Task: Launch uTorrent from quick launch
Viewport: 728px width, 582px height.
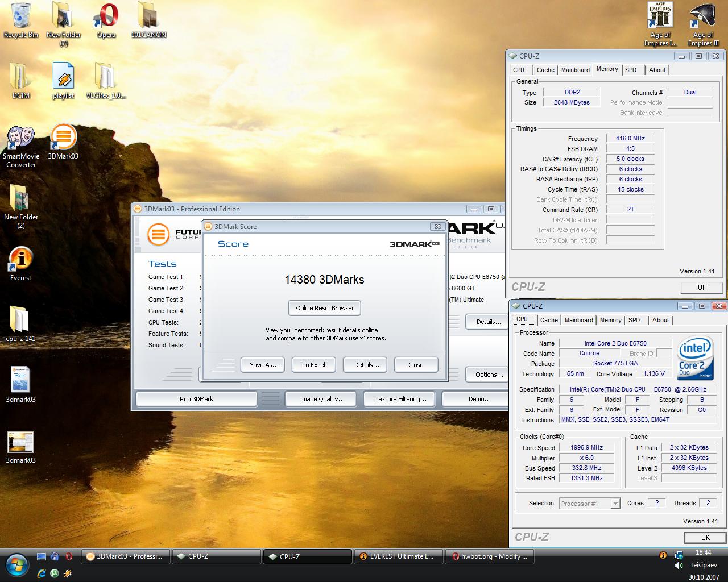Action: [x=55, y=573]
